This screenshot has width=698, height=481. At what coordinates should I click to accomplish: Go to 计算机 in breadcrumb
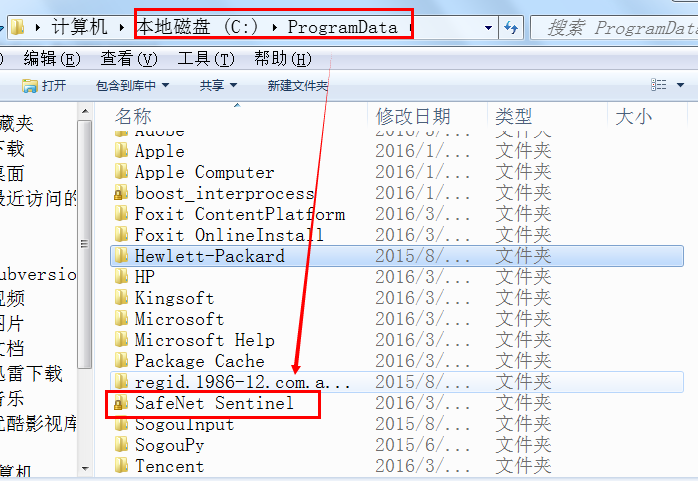click(x=79, y=27)
